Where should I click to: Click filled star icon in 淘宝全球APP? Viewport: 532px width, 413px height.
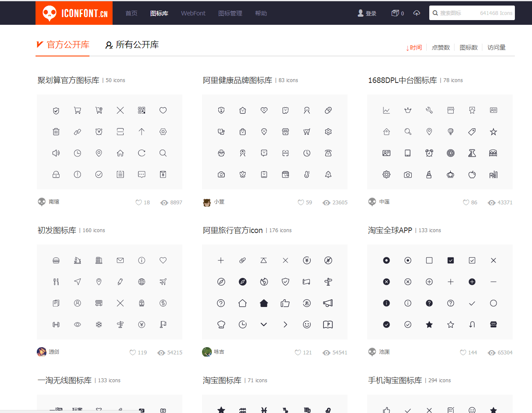pos(429,324)
